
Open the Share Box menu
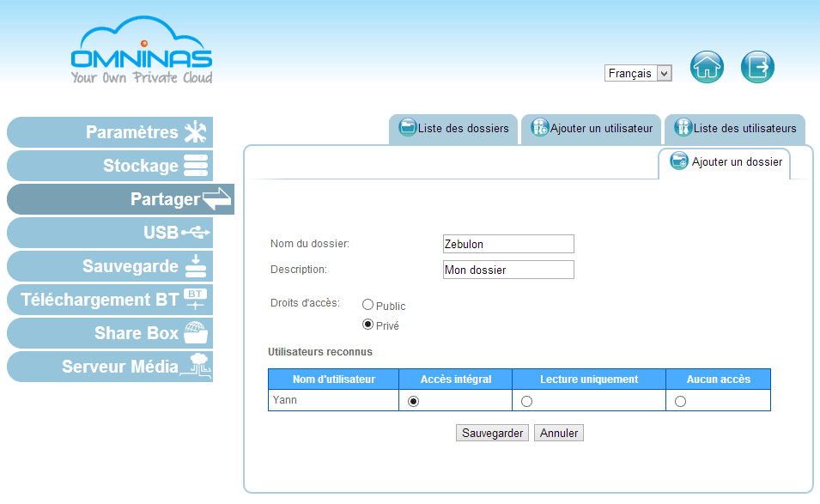(110, 332)
